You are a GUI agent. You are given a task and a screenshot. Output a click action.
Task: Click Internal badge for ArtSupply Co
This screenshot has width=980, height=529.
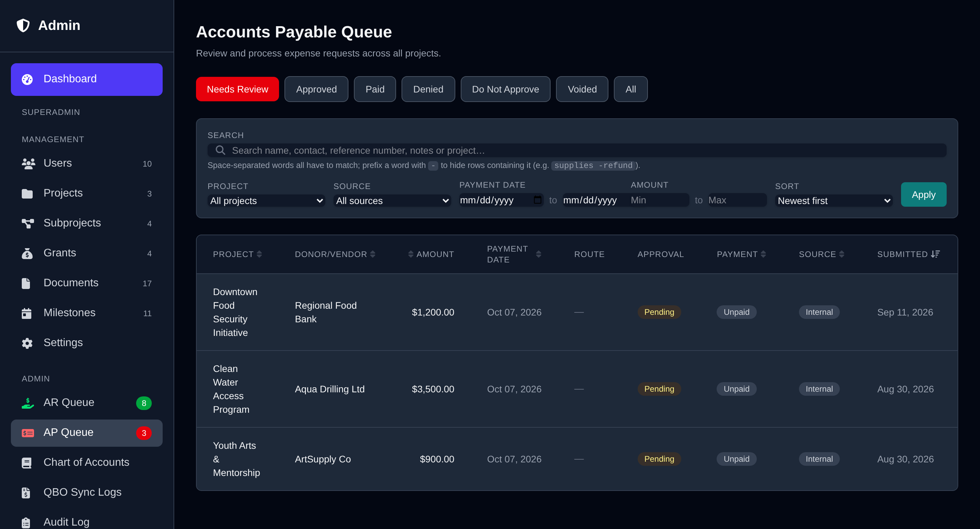coord(819,459)
